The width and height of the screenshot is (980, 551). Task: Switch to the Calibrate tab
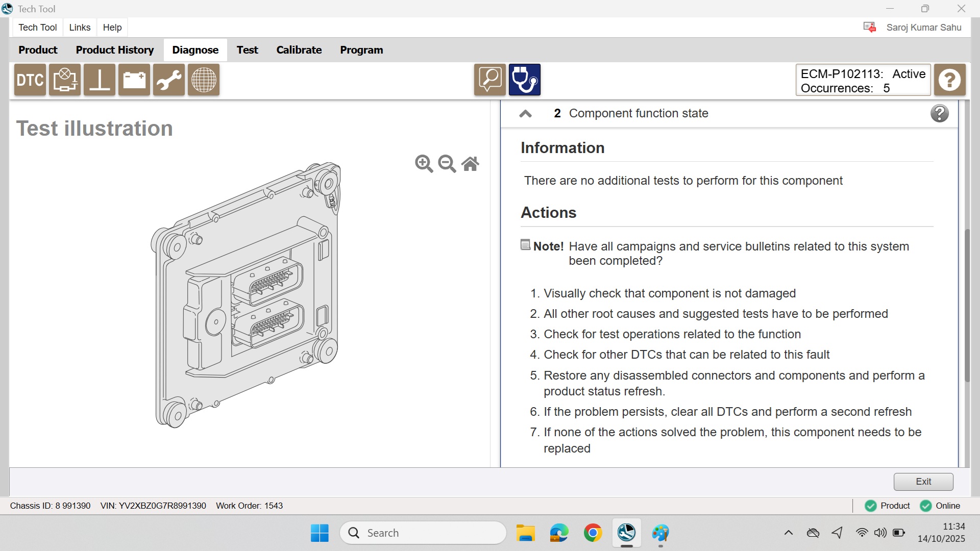coord(299,50)
